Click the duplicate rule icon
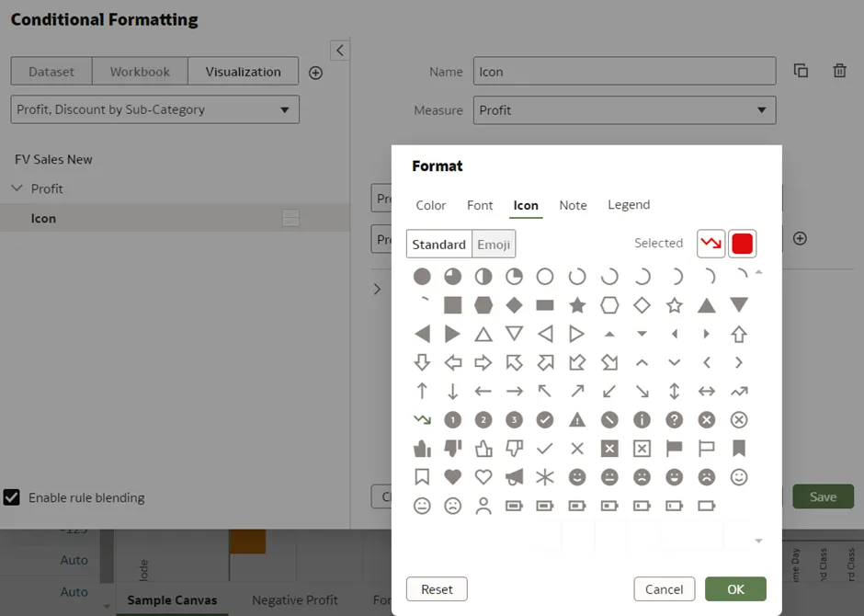This screenshot has width=864, height=616. 801,72
